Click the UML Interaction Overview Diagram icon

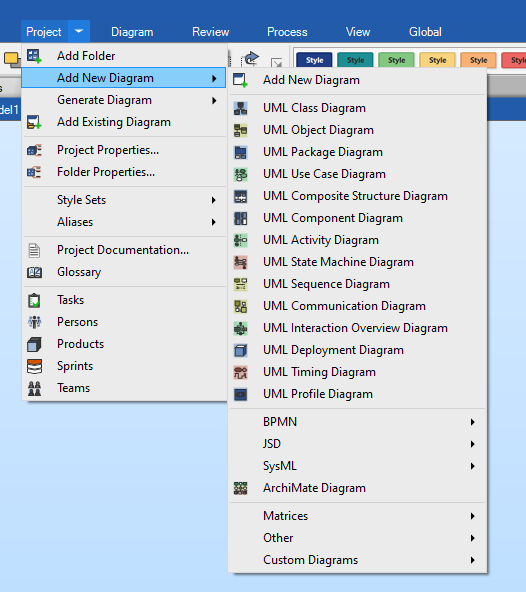click(240, 328)
